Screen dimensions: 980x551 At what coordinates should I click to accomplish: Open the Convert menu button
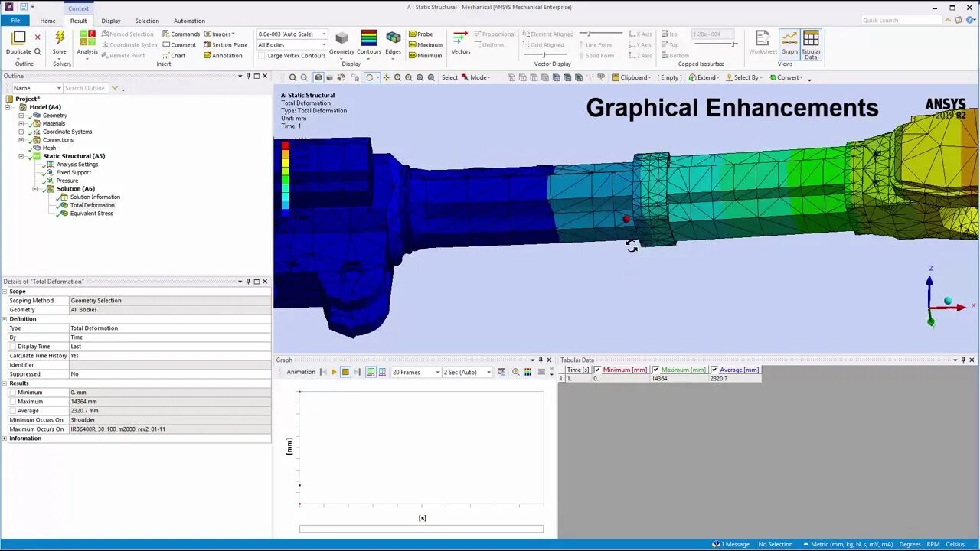(x=786, y=77)
